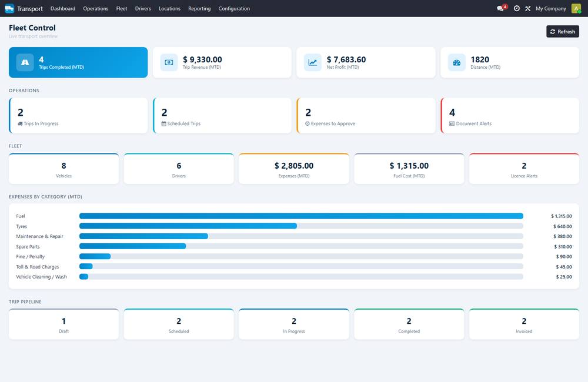This screenshot has height=382, width=588.
Task: Open the Expenses (MTD) fleet card
Action: pos(294,169)
